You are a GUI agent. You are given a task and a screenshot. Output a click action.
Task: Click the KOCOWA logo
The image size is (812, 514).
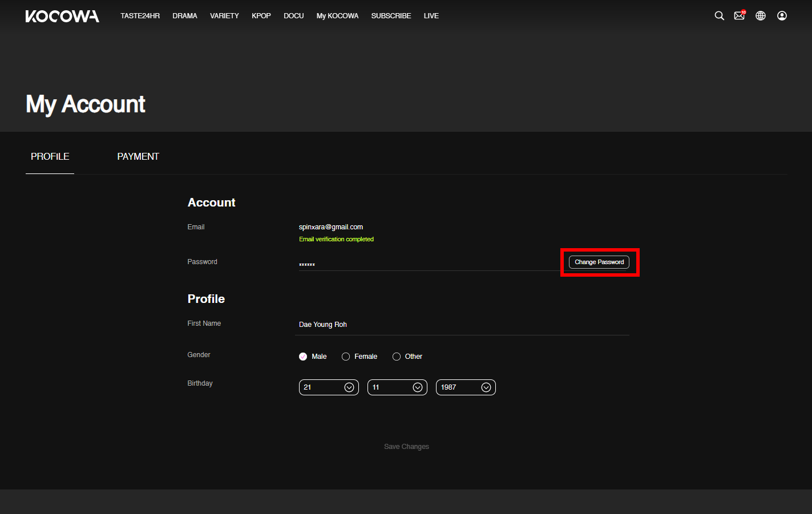(x=62, y=16)
